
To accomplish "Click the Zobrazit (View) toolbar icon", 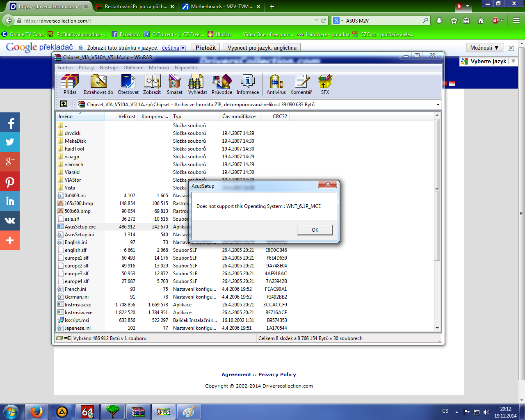I will [x=152, y=84].
